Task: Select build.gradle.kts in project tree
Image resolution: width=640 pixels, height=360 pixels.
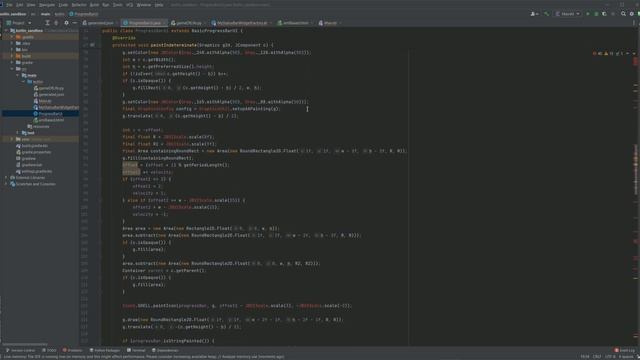Action: [x=32, y=146]
